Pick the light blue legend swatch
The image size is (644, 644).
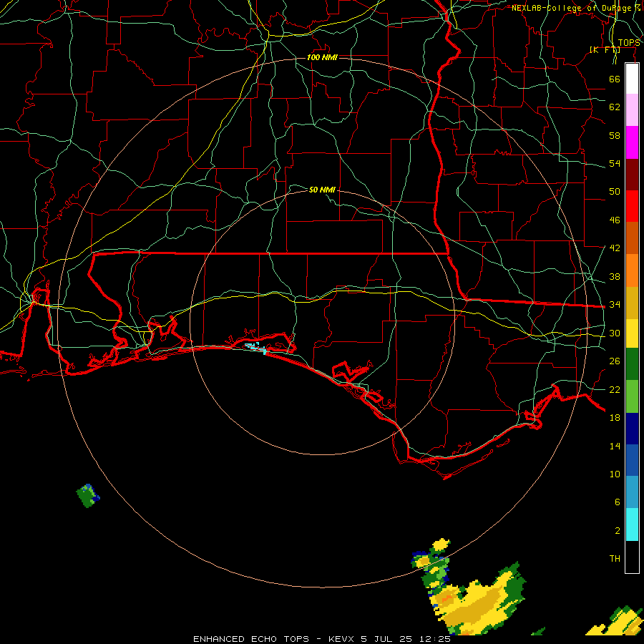[632, 492]
